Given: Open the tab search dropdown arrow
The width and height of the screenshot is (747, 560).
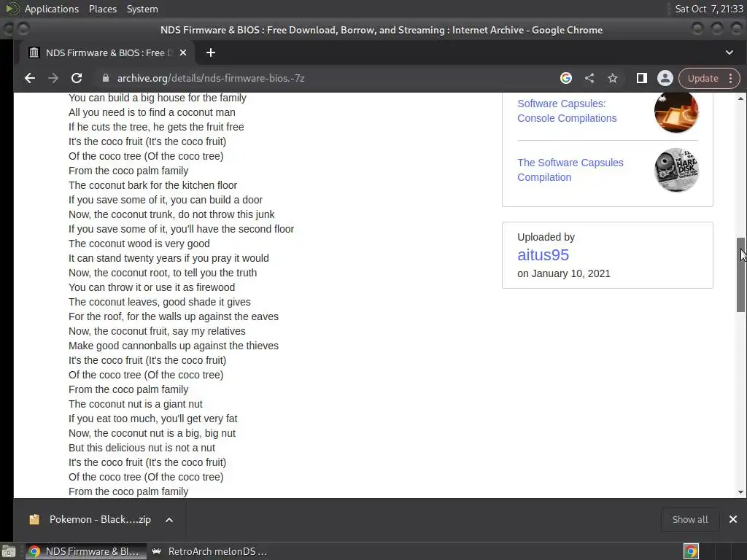Looking at the screenshot, I should [x=729, y=52].
